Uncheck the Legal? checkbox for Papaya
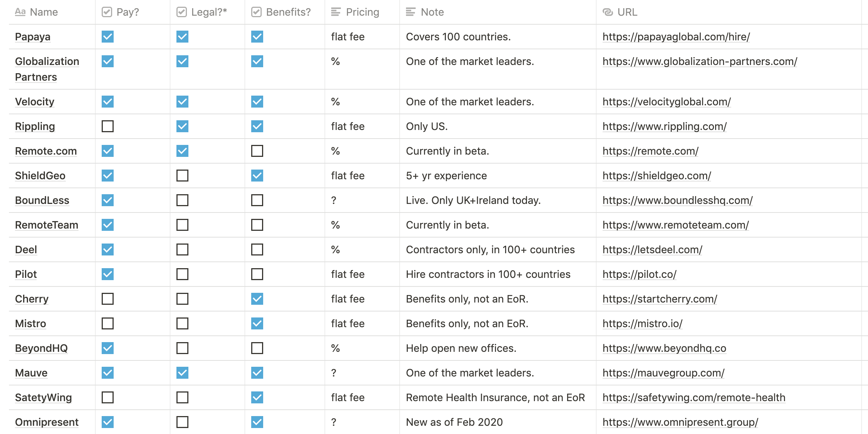 pos(182,37)
